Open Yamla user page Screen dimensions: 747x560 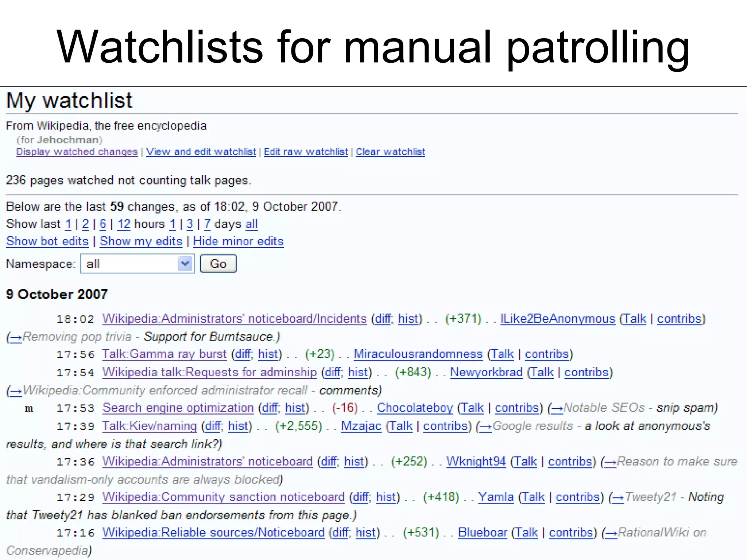[496, 497]
